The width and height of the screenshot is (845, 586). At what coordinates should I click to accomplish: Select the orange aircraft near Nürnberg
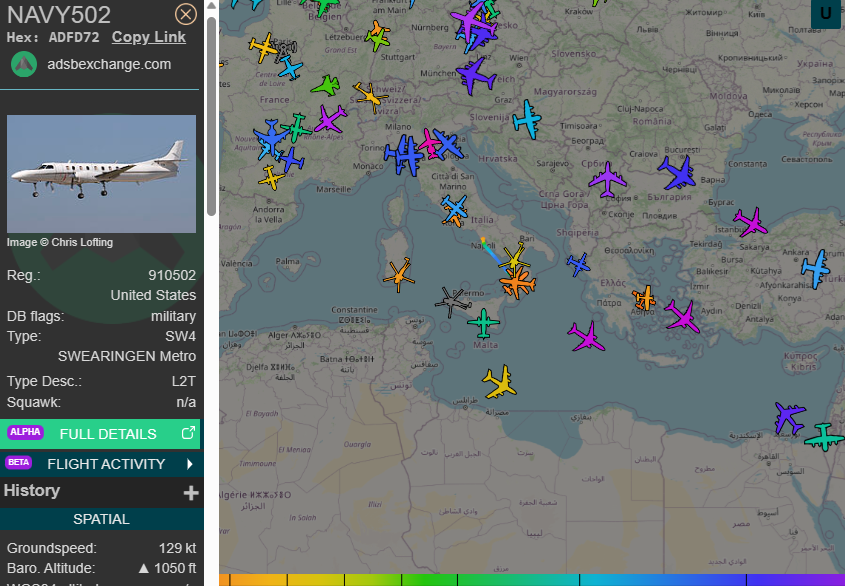click(379, 28)
